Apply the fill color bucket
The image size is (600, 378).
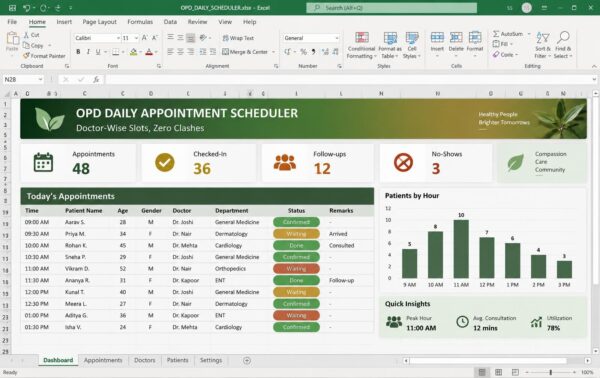tap(133, 52)
